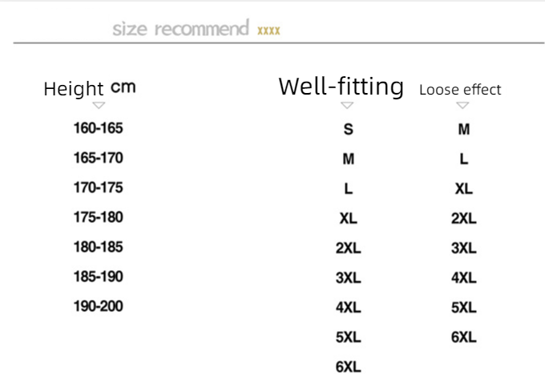Select size S in Well-fitting column
This screenshot has width=545, height=392.
click(x=348, y=129)
